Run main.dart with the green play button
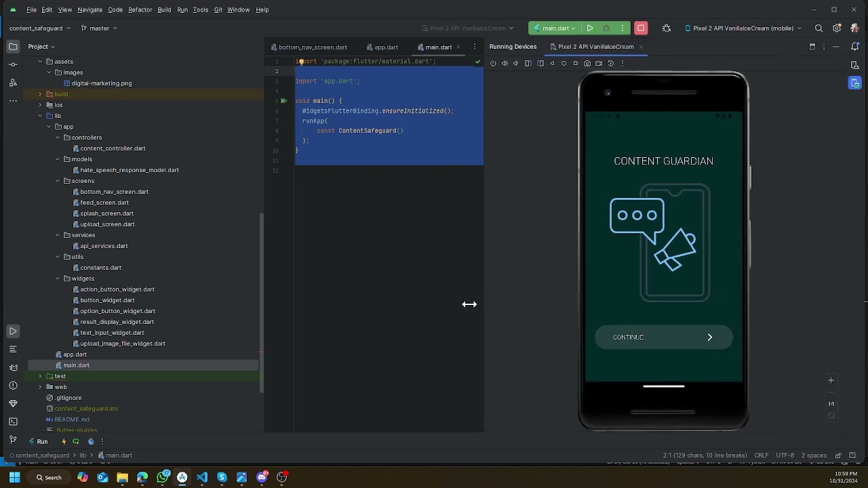The height and width of the screenshot is (488, 868). [x=590, y=28]
